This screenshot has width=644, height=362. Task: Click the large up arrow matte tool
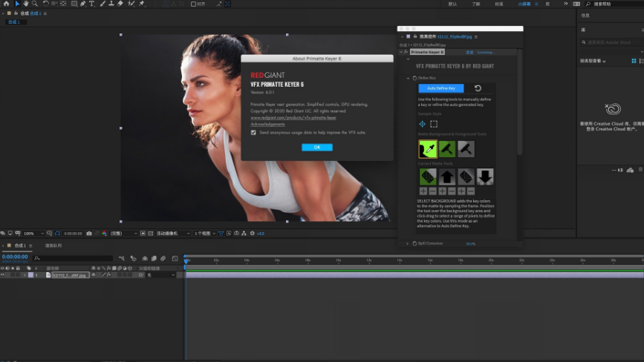[x=447, y=177]
